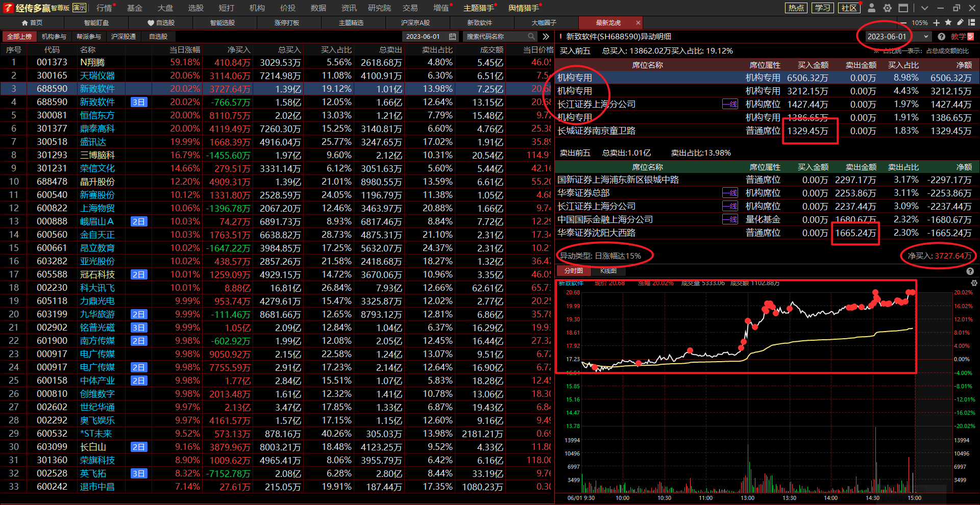Image resolution: width=980 pixels, height=505 pixels.
Task: Open calendar picker next to 2023-06-01
Action: [452, 37]
